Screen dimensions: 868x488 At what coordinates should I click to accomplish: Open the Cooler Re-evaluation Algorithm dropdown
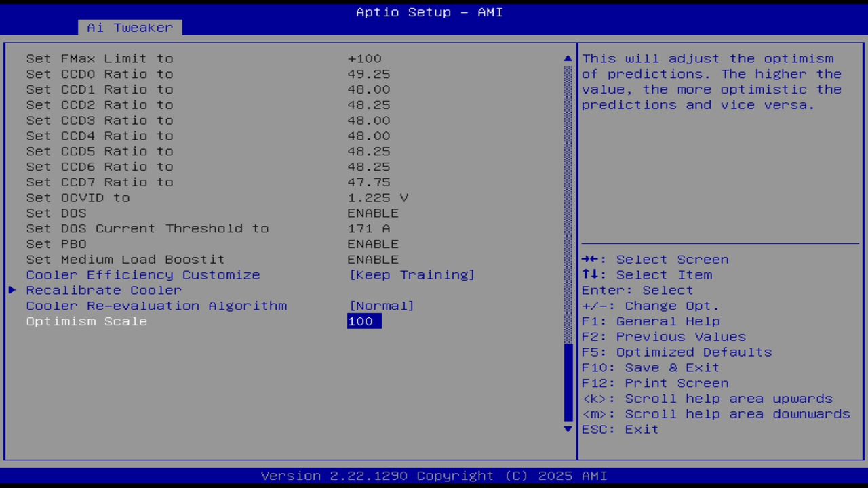[381, 306]
